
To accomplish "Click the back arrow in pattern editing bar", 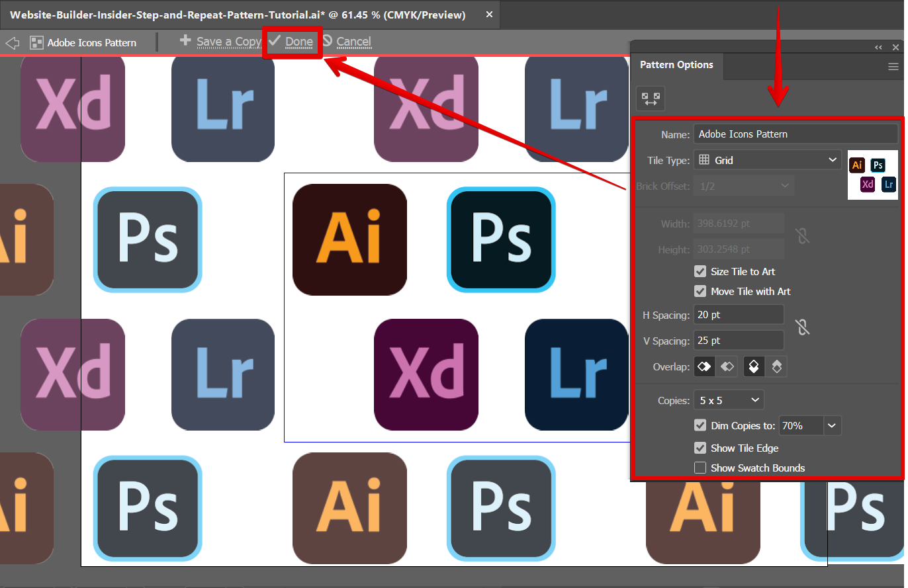I will 12,42.
